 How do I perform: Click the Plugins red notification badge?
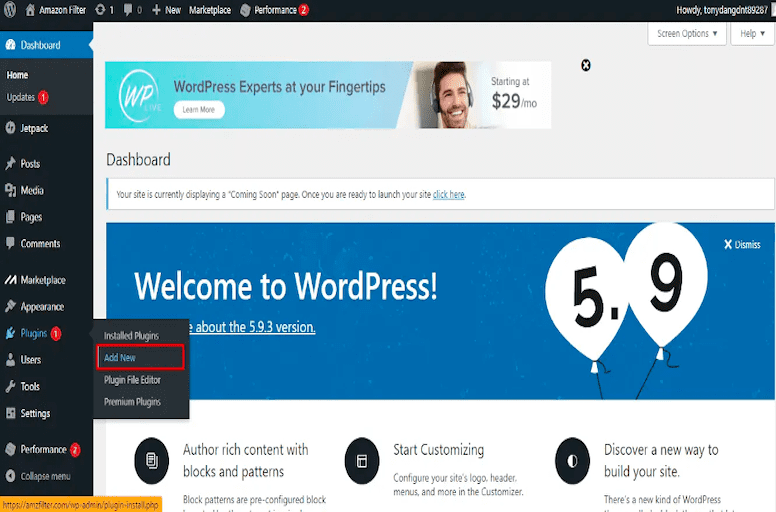click(56, 333)
